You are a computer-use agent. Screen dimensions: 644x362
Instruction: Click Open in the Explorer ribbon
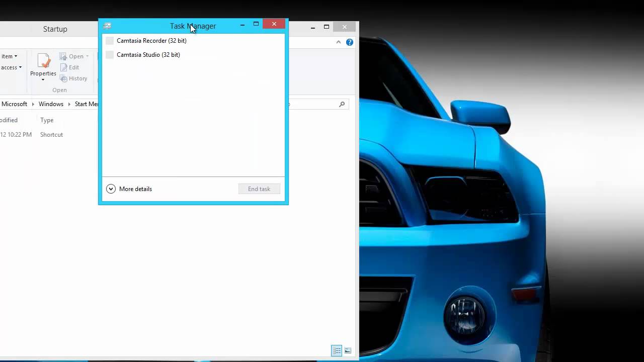pyautogui.click(x=72, y=56)
